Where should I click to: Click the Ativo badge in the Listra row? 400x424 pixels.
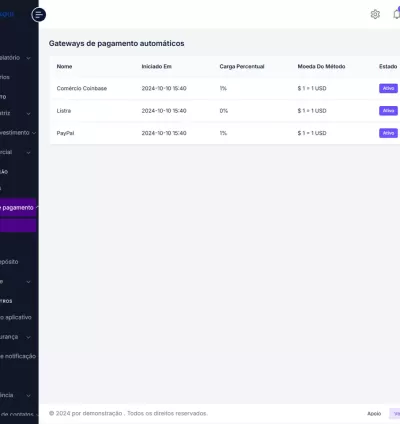(388, 111)
